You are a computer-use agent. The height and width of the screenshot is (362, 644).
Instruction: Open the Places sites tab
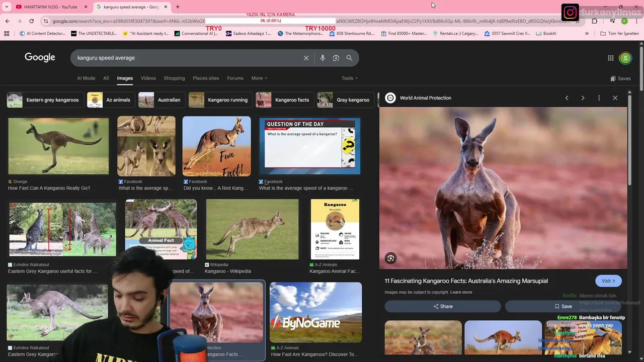206,78
